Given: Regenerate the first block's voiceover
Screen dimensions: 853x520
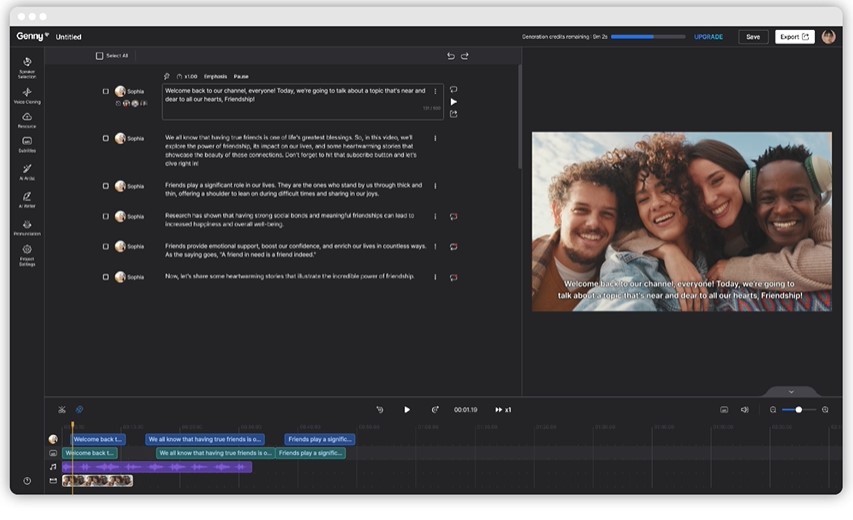Looking at the screenshot, I should point(453,89).
